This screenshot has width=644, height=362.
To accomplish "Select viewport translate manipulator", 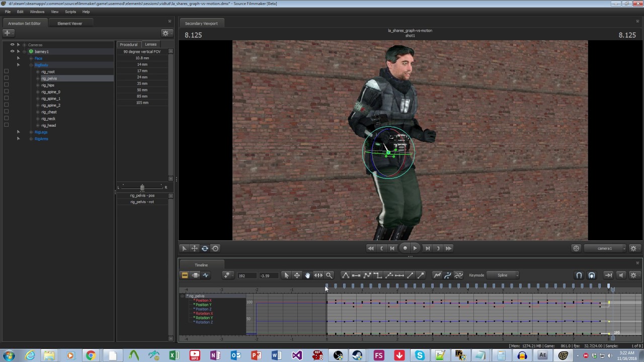I will pos(194,248).
